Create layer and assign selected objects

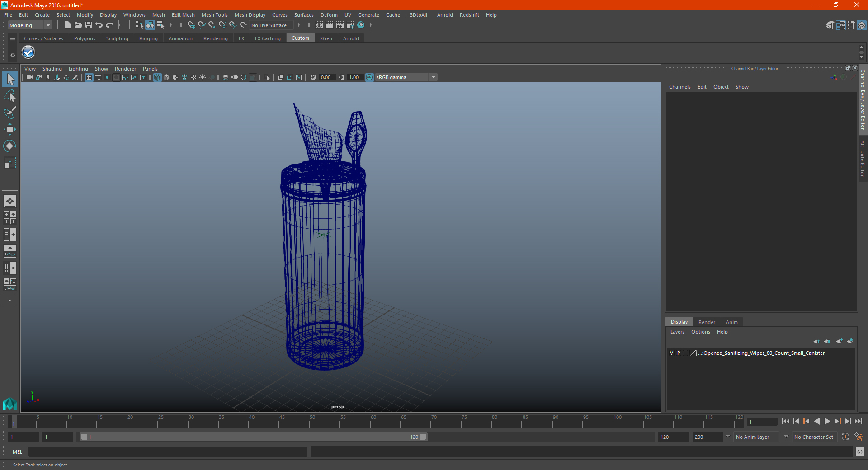pyautogui.click(x=850, y=341)
